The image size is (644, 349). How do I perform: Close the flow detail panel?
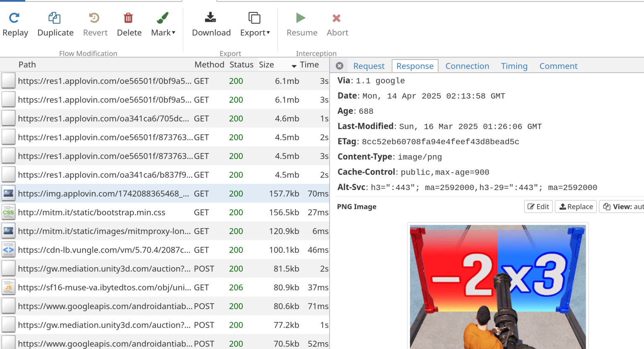(339, 65)
